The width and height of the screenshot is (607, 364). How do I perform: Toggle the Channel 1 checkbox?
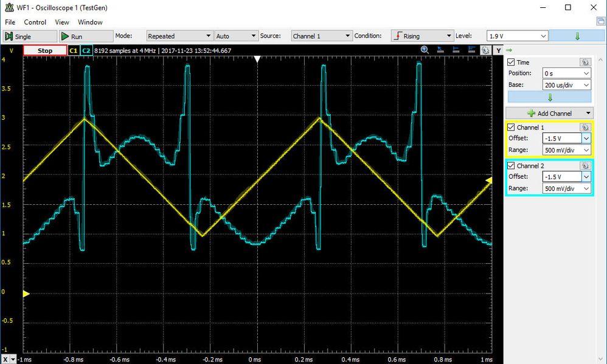point(511,127)
